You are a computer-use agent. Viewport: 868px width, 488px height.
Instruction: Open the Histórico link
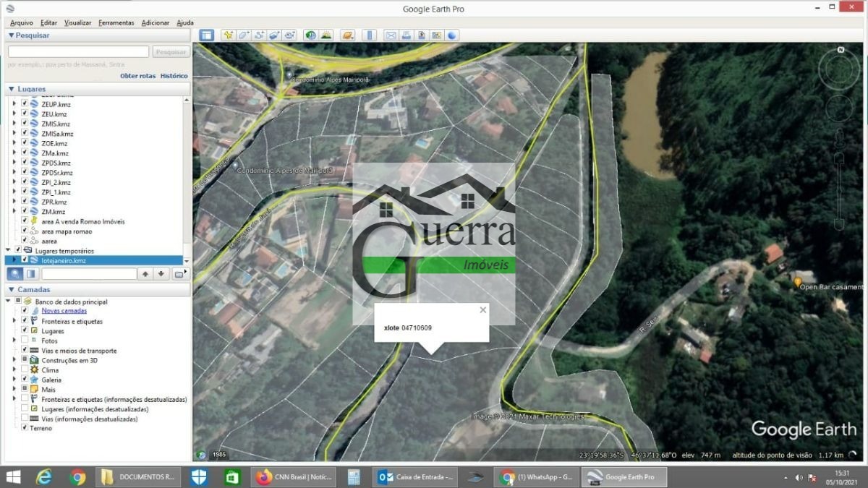pyautogui.click(x=174, y=76)
